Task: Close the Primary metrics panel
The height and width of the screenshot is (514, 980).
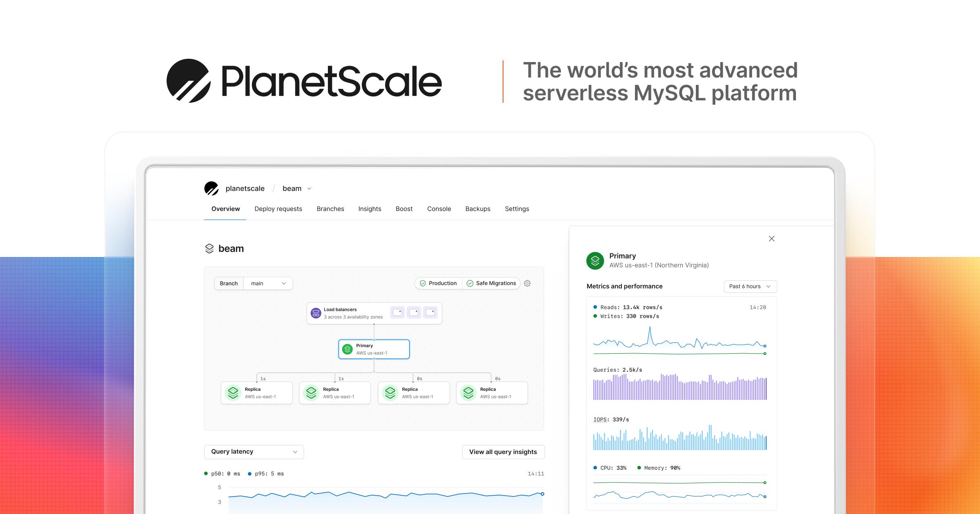Action: click(771, 239)
